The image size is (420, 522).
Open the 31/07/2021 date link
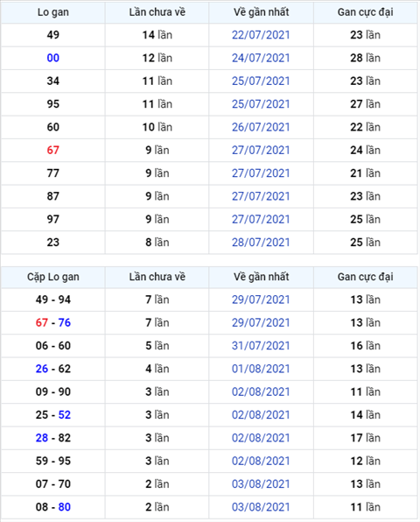(x=261, y=346)
